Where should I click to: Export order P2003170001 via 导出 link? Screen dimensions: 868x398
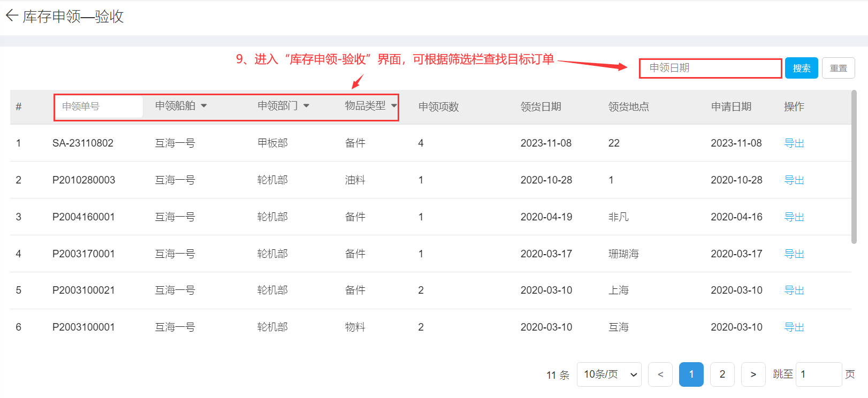794,254
